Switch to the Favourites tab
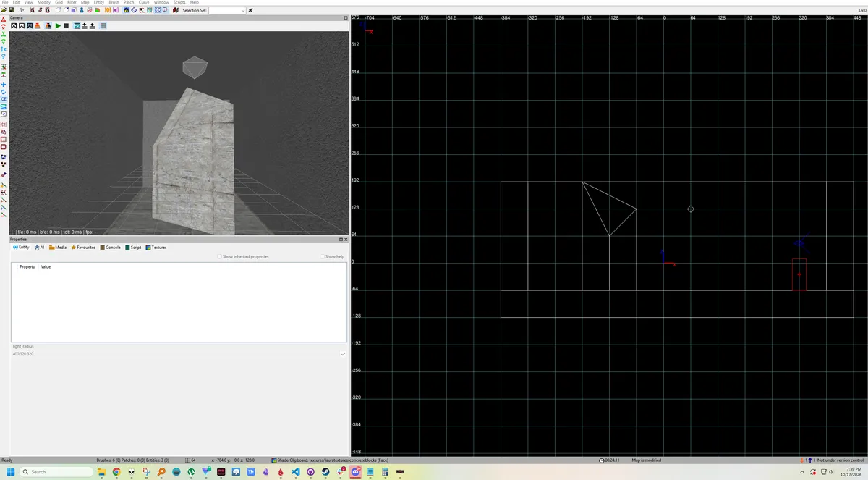 [83, 248]
